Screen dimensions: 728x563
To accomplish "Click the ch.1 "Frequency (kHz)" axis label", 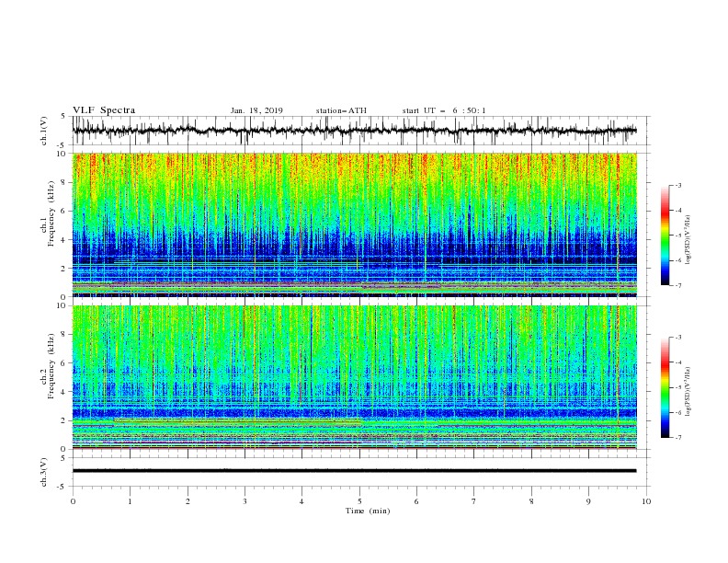I will click(51, 214).
